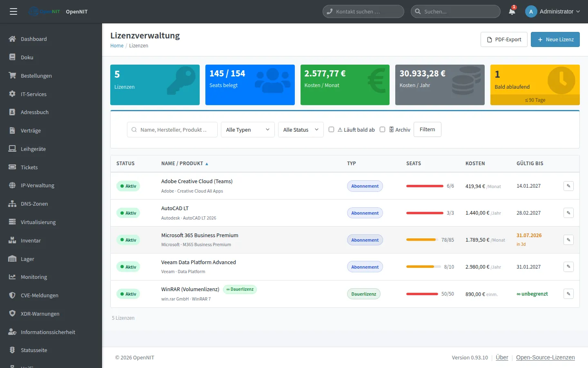Viewport: 588px width, 368px height.
Task: Focus the Kontakt suchen field
Action: point(363,11)
